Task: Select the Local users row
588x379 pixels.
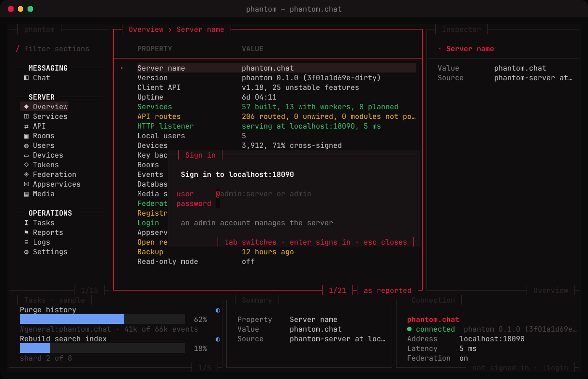Action: click(277, 136)
